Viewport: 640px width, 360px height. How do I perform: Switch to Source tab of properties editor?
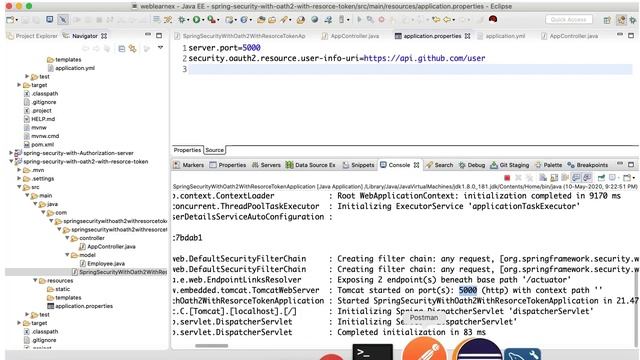point(214,150)
